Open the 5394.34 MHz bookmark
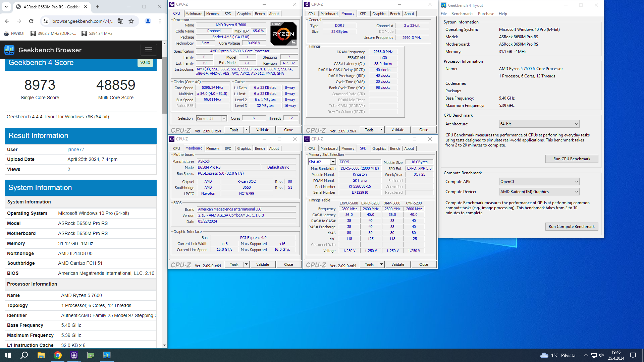644x362 pixels. (97, 34)
